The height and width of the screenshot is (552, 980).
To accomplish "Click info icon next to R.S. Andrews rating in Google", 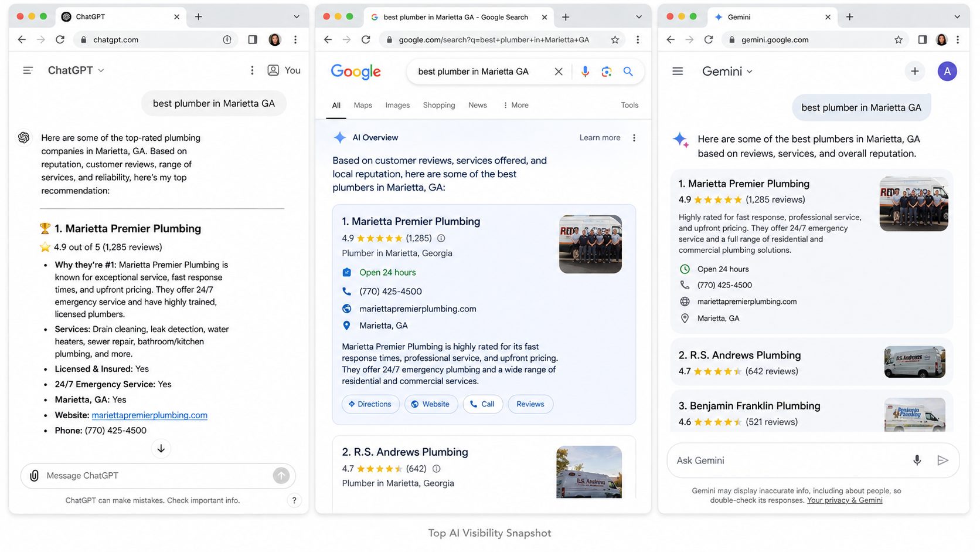I will [x=436, y=469].
